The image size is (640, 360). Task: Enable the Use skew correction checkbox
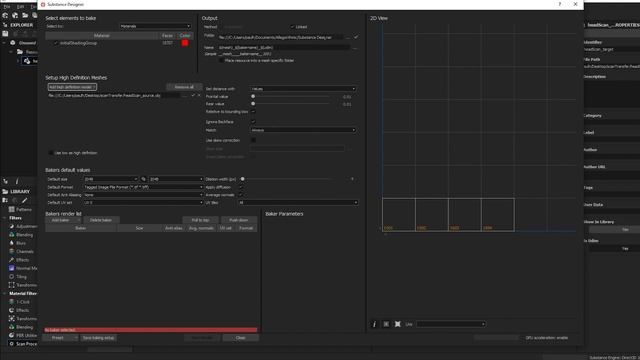(253, 140)
